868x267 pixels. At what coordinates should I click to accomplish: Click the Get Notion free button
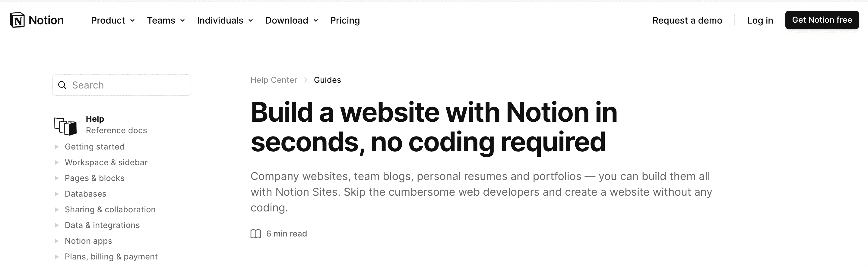[822, 20]
